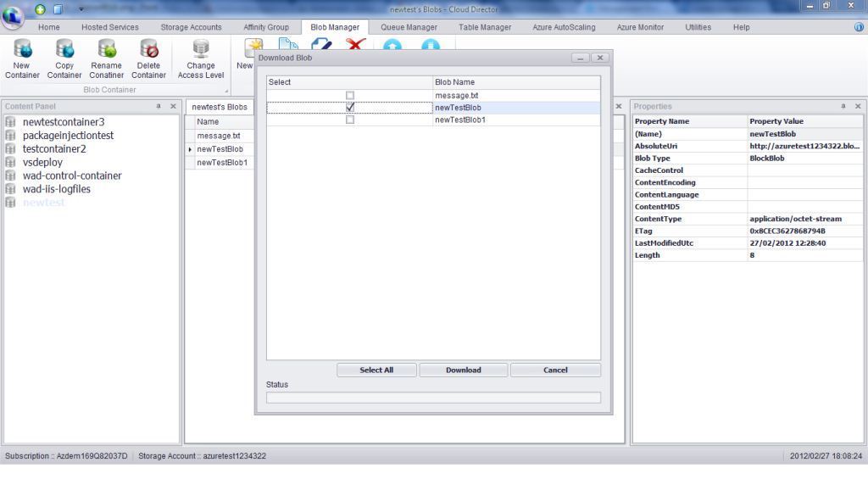Click the ContentType value application/octet-stream
Viewport: 868px width, 490px height.
(x=795, y=219)
